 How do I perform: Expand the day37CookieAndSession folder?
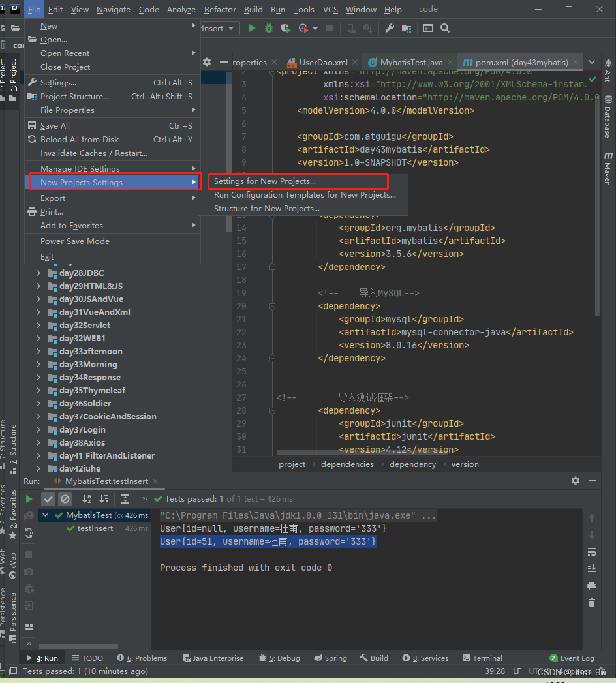tap(38, 416)
